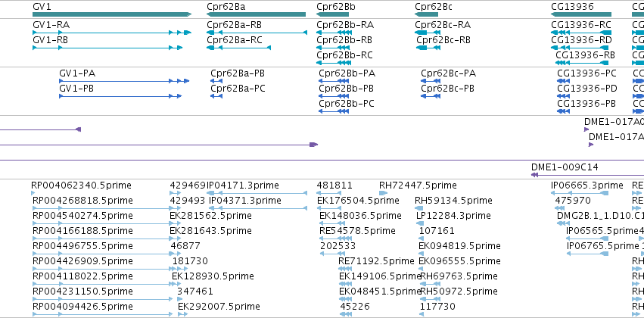Image resolution: width=644 pixels, height=318 pixels.
Task: Click the 107161 feature label
Action: (x=437, y=231)
